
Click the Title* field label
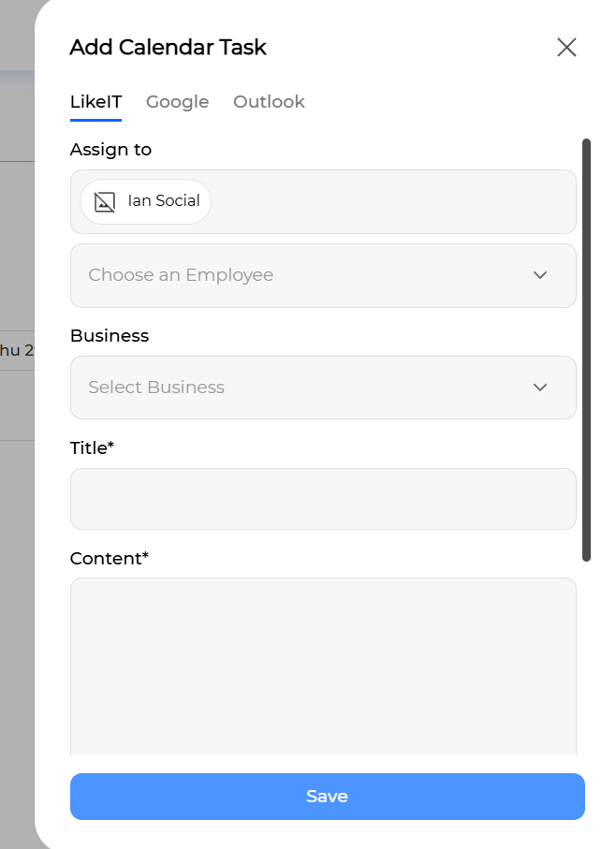[x=92, y=448]
